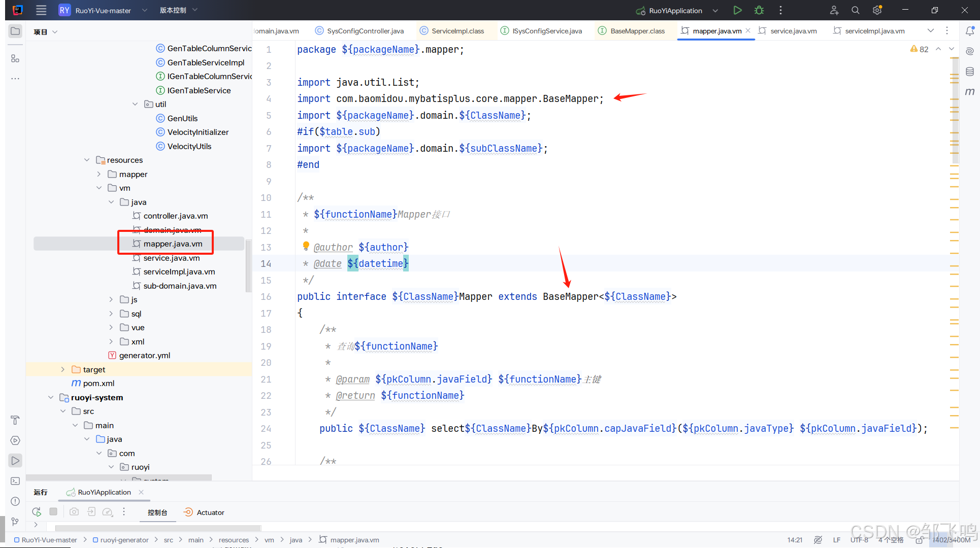The height and width of the screenshot is (548, 980).
Task: Run RuoYiApplication with the green play icon
Action: coord(737,10)
